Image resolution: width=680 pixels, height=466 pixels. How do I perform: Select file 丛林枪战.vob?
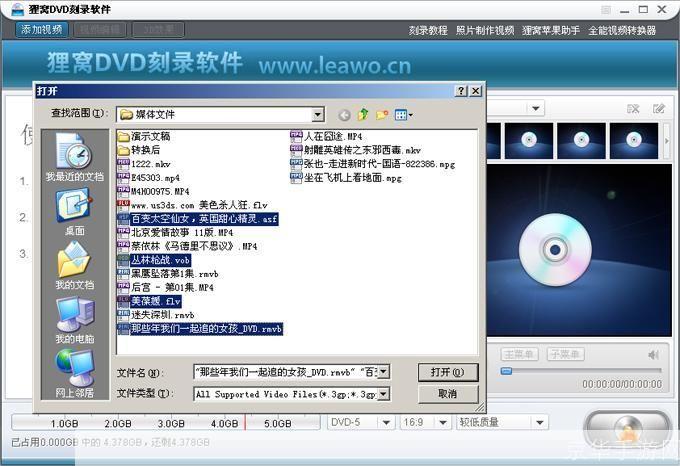point(154,260)
